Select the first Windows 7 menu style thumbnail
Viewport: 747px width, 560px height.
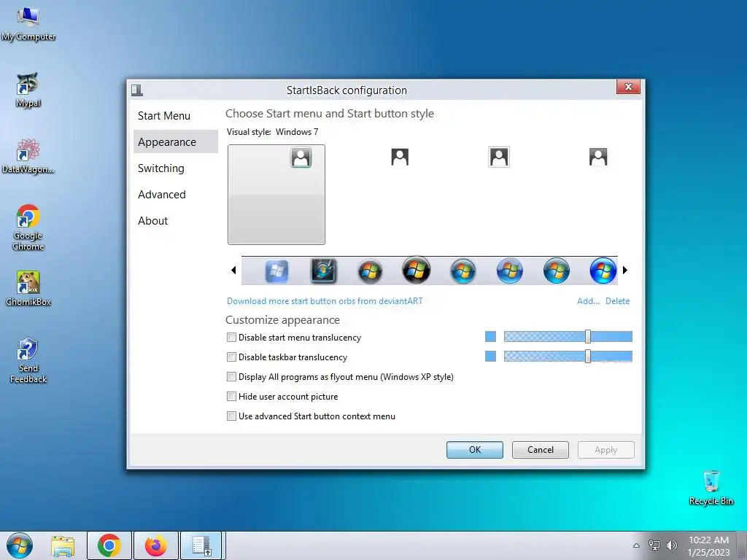tap(276, 195)
